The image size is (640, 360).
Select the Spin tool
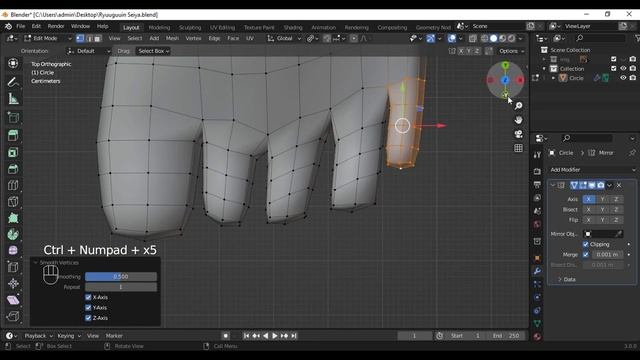tap(13, 234)
